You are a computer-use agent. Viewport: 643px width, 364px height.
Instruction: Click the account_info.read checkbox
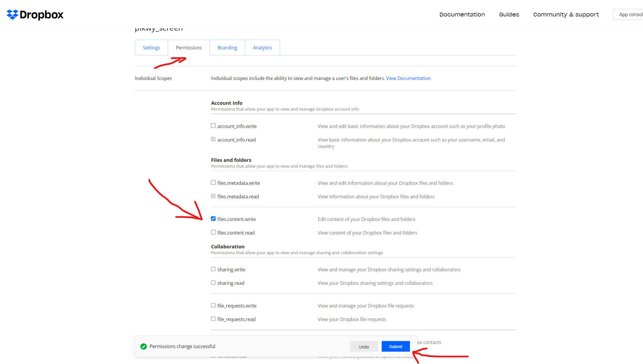[x=213, y=139]
